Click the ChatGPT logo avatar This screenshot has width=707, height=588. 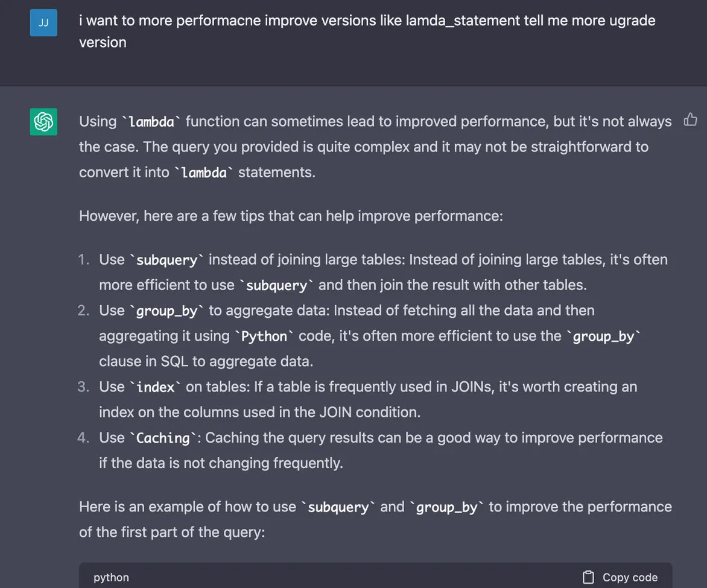tap(43, 122)
